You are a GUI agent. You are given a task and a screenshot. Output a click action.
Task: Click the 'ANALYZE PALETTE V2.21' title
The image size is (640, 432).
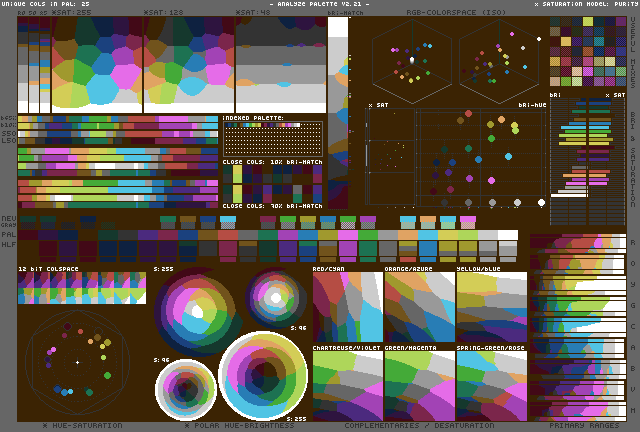point(320,4)
